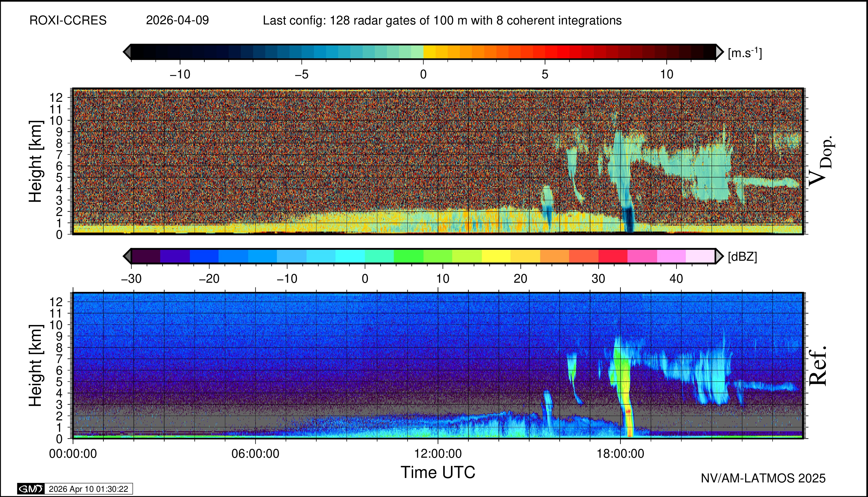This screenshot has width=868, height=497.
Task: Click the yellow segment at 0 m/s
Action: (430, 52)
